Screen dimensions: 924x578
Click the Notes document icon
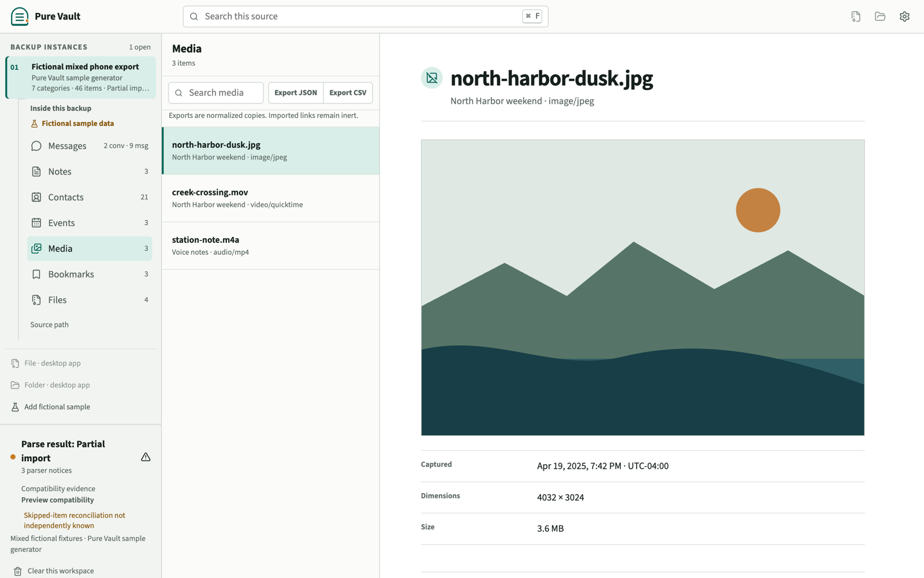36,172
